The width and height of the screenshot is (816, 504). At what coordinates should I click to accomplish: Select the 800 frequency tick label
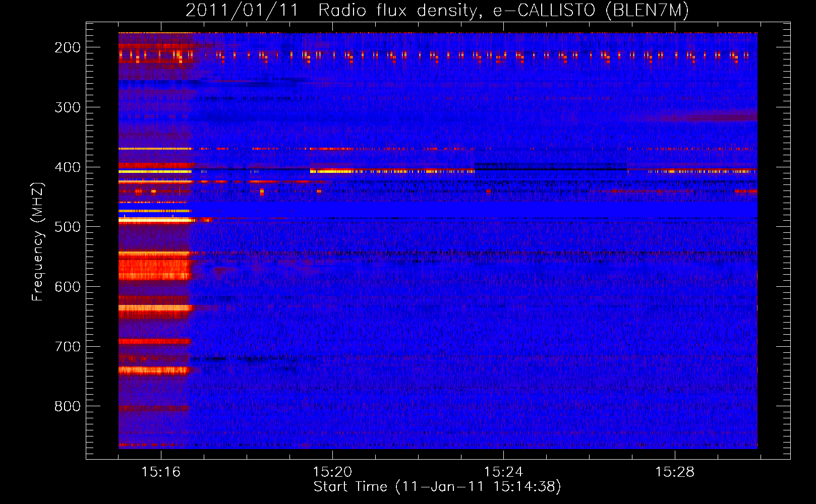tap(68, 406)
